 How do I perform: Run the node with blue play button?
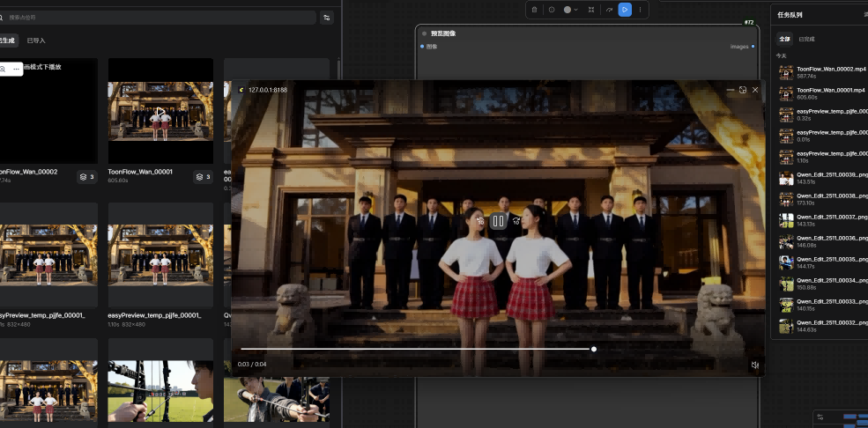[x=625, y=10]
